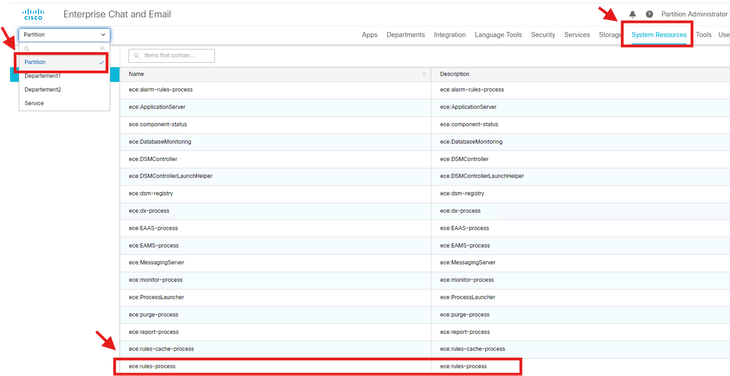
Task: Open ece:rules-cache-process in the Name column
Action: (161, 349)
